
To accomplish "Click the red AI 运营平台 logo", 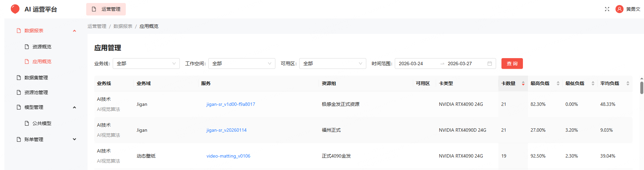I will (15, 9).
